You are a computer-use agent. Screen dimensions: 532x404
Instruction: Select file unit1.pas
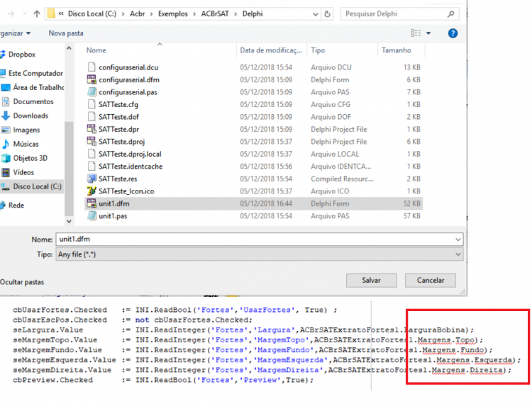click(113, 216)
